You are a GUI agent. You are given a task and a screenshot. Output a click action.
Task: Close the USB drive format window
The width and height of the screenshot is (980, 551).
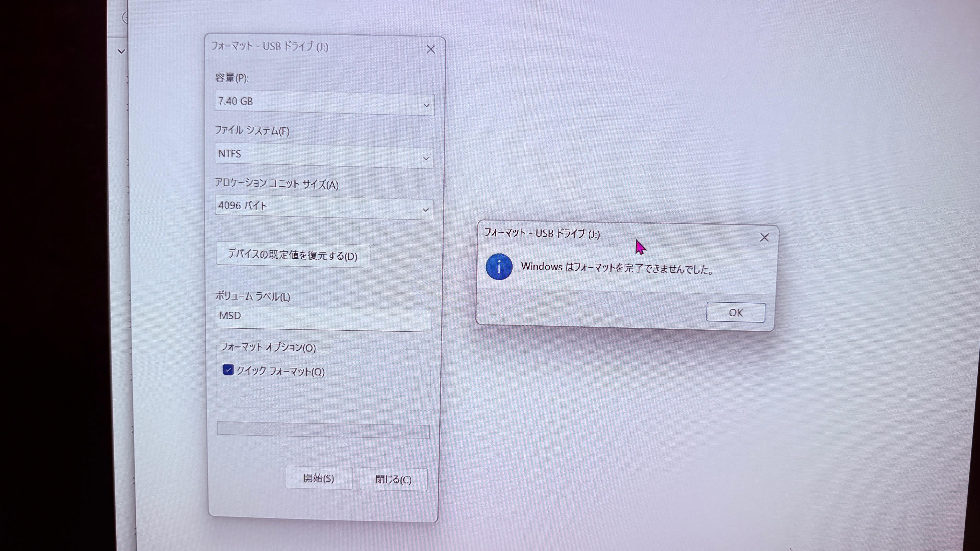click(430, 49)
